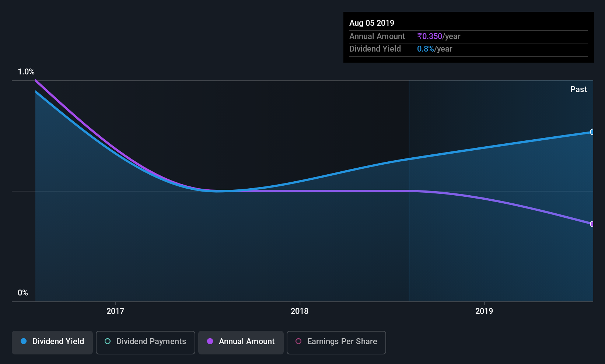Click the Past region label
Image resolution: width=605 pixels, height=364 pixels.
tap(578, 90)
